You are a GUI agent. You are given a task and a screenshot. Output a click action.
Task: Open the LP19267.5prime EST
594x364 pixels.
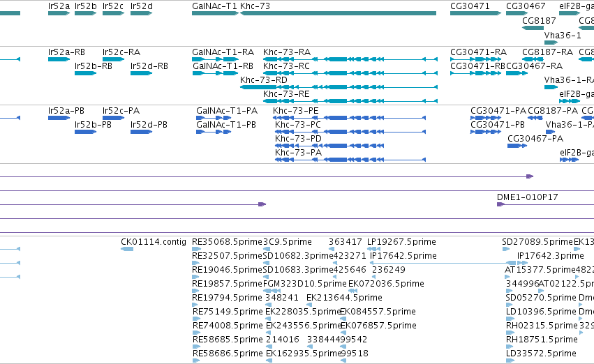(x=373, y=249)
